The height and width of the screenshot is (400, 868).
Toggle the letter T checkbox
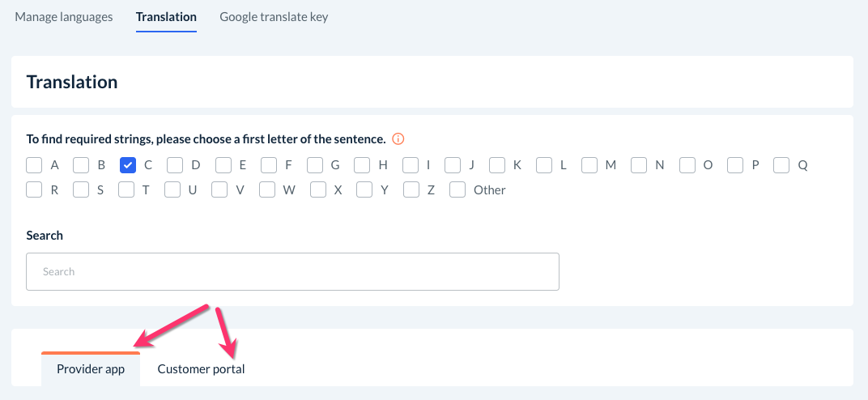pos(126,190)
